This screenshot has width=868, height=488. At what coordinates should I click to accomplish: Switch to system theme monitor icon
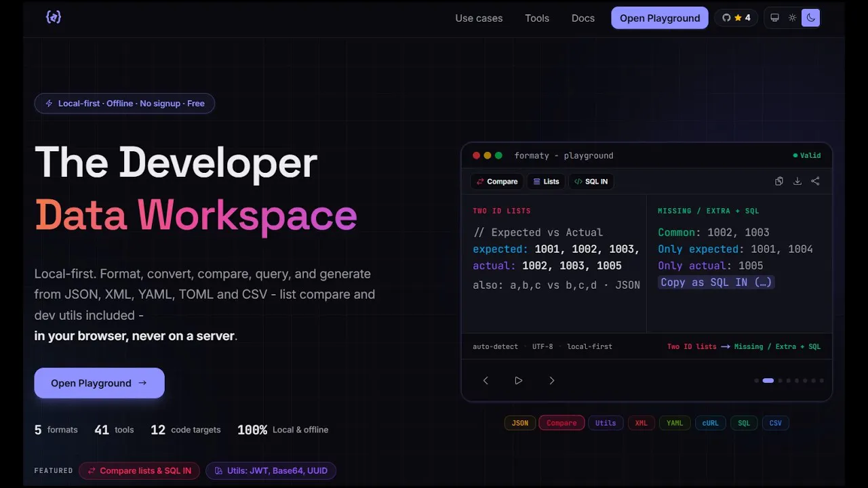tap(775, 18)
